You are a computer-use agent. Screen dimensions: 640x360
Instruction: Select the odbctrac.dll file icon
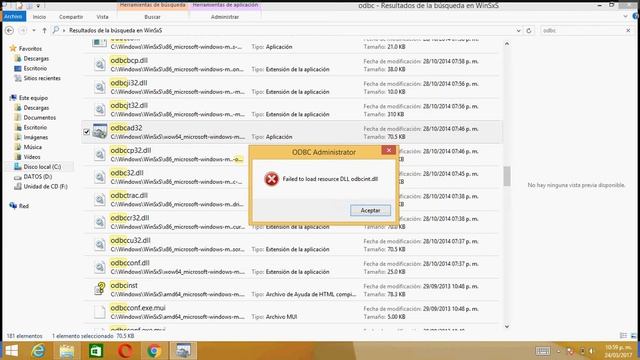click(x=100, y=199)
